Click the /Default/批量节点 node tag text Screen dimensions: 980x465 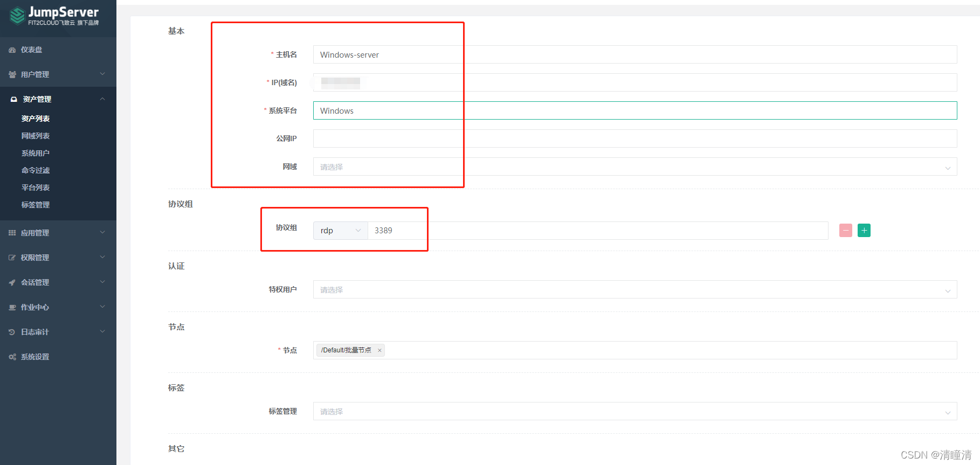pos(346,350)
